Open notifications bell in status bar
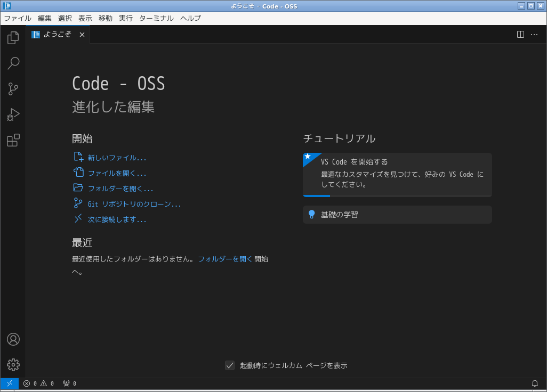The height and width of the screenshot is (392, 547). tap(534, 383)
